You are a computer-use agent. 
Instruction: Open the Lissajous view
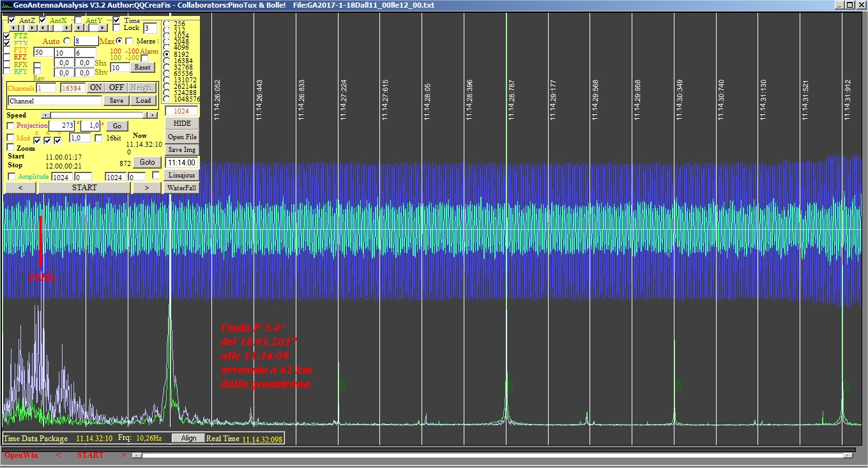[182, 175]
